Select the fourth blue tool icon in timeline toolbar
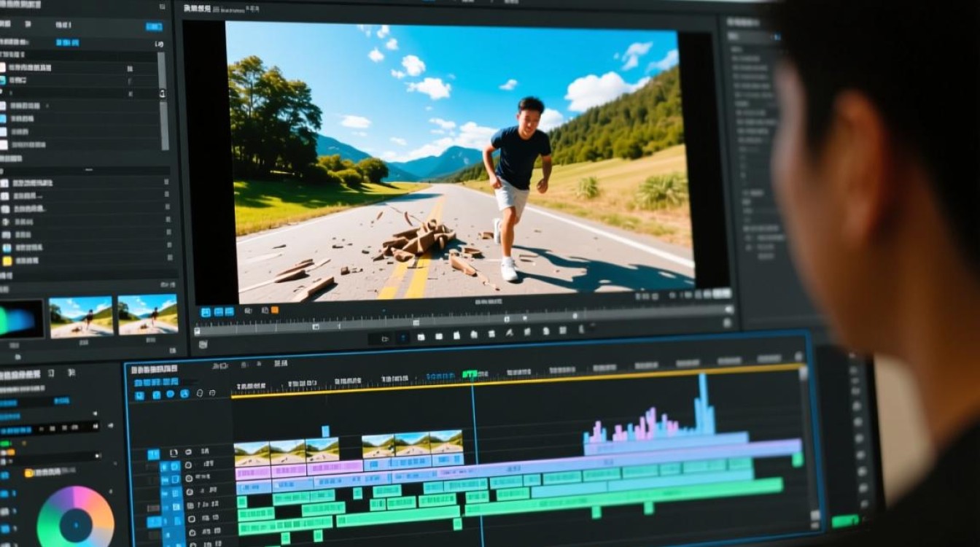Viewport: 980px width, 547px height. (x=184, y=393)
